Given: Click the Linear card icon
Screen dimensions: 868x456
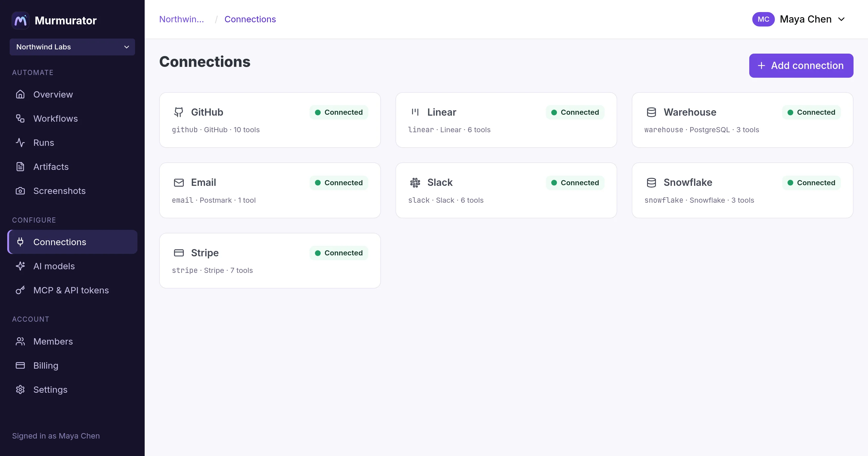Looking at the screenshot, I should click(415, 112).
